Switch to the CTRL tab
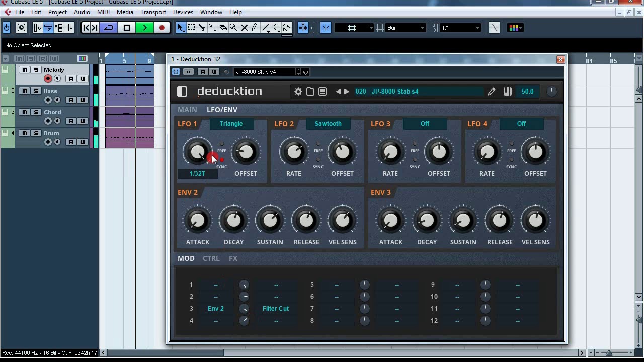 click(x=211, y=258)
